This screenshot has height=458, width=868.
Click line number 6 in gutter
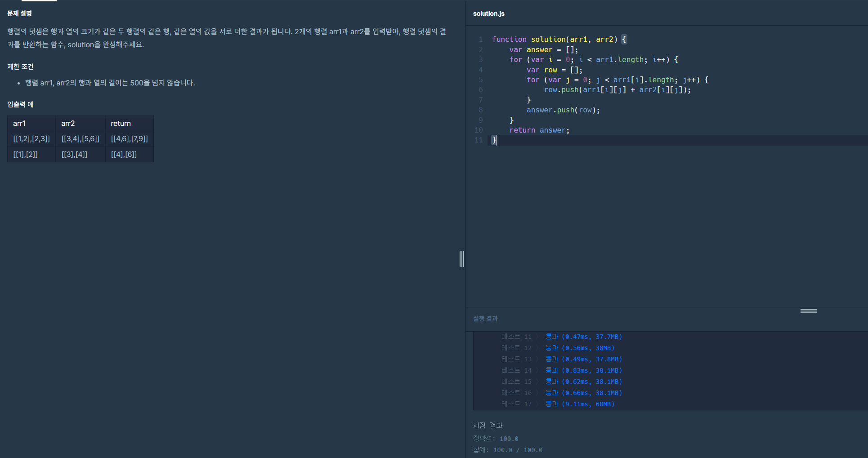click(x=481, y=90)
